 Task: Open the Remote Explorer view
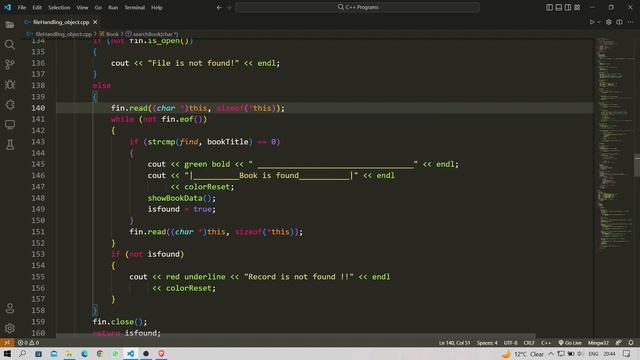click(10, 124)
